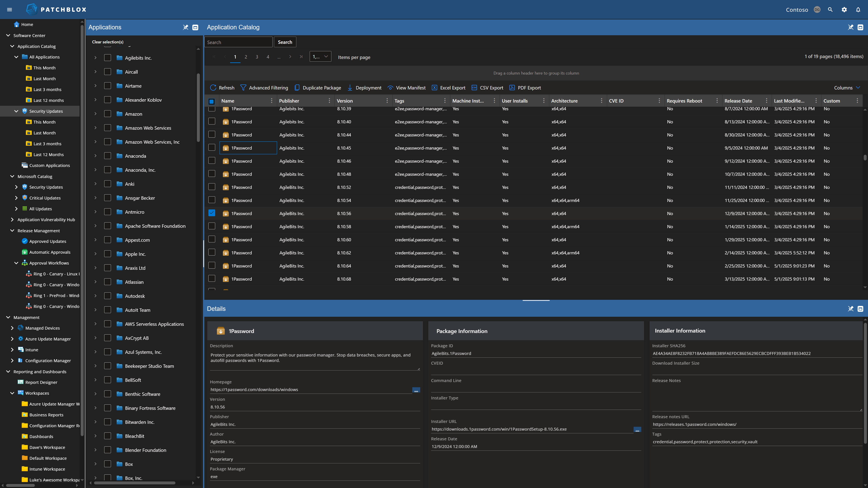
Task: Open the items per page dropdown
Action: point(320,56)
